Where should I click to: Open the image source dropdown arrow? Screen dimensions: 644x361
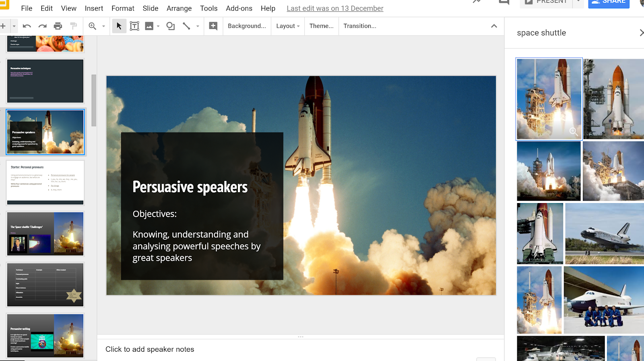coord(158,26)
